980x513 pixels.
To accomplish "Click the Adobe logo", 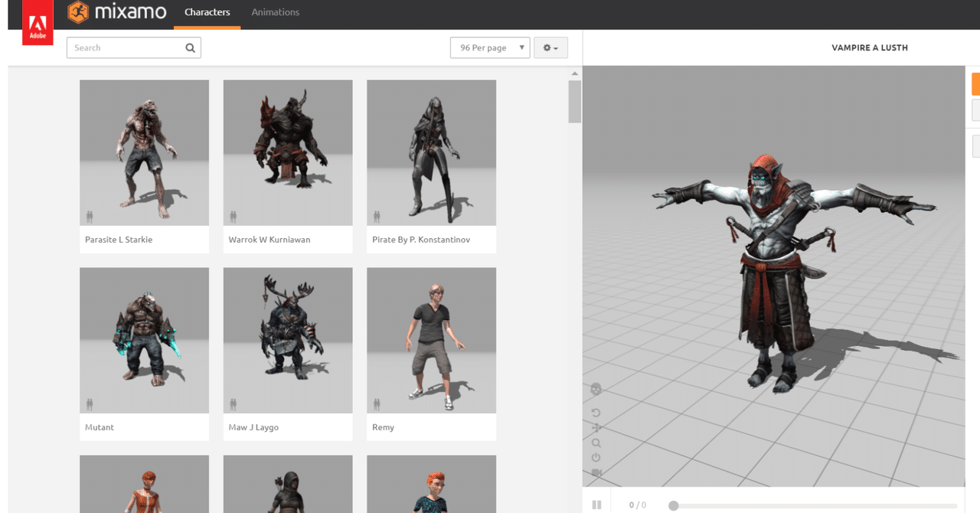I will coord(38,22).
